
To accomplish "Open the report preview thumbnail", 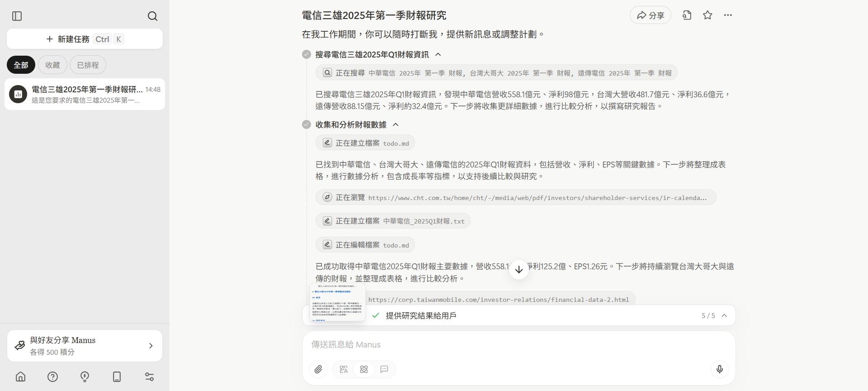I will coord(337,302).
